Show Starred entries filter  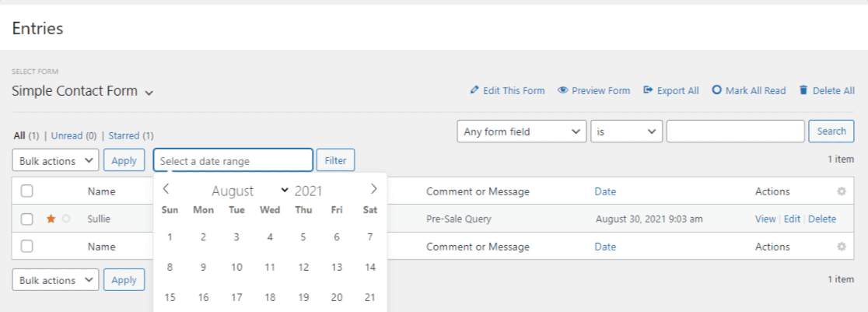(x=124, y=135)
